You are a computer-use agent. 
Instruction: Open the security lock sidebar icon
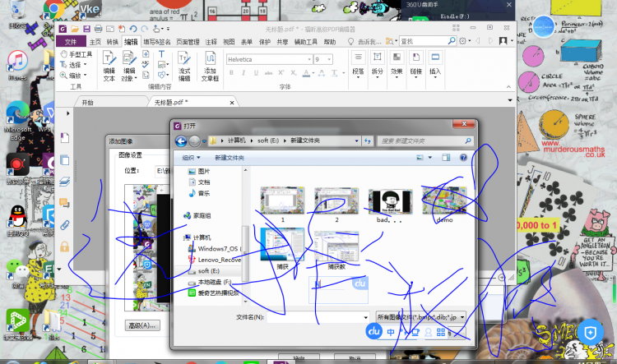coord(64,247)
